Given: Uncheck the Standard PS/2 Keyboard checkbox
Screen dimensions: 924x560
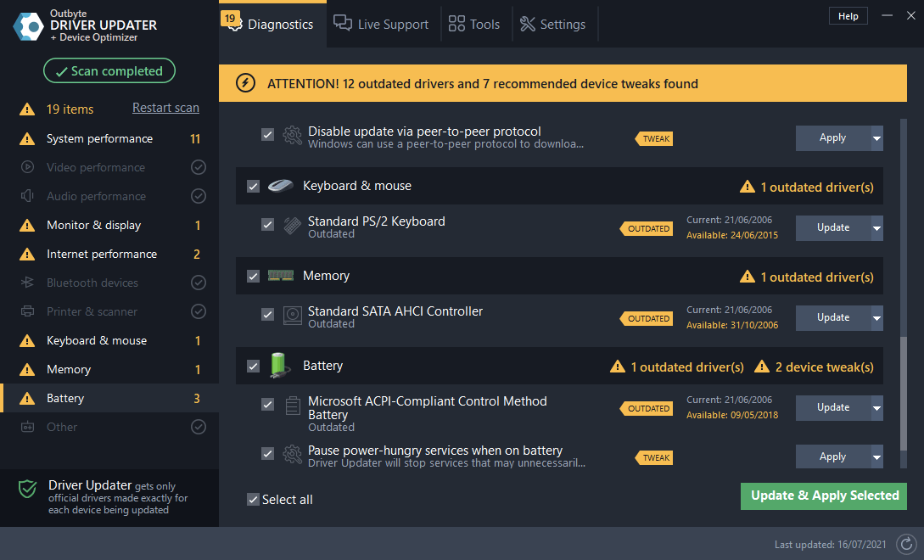Looking at the screenshot, I should [x=267, y=225].
